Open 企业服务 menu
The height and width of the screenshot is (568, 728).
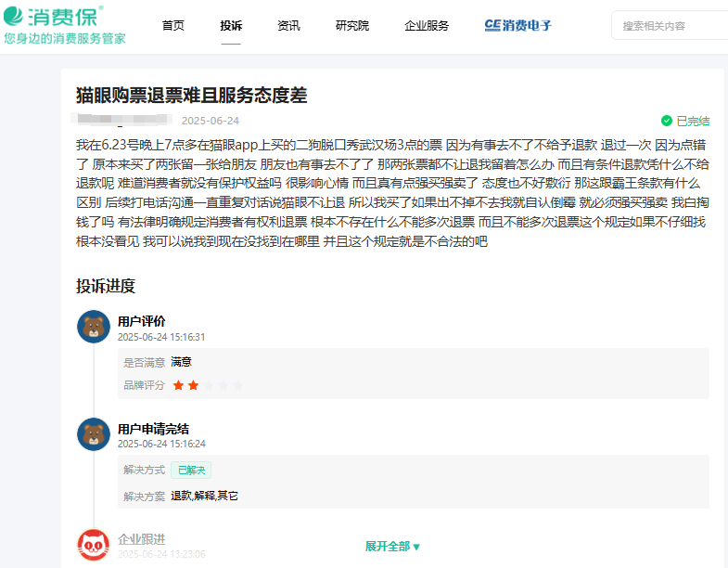[427, 26]
